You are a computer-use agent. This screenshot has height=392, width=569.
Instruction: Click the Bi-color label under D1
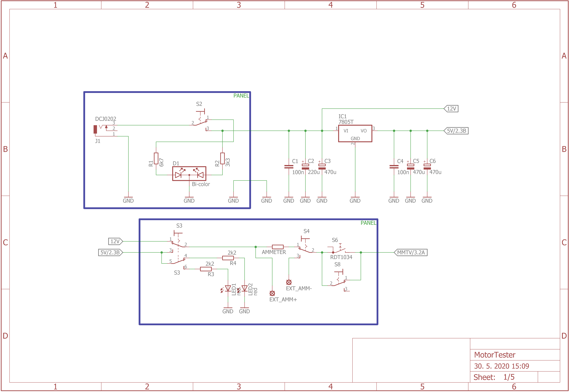[201, 184]
